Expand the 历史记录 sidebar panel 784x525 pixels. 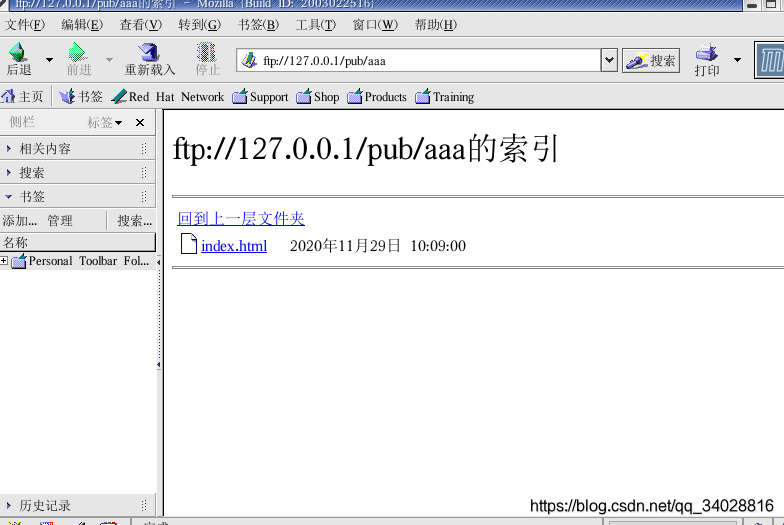78,506
